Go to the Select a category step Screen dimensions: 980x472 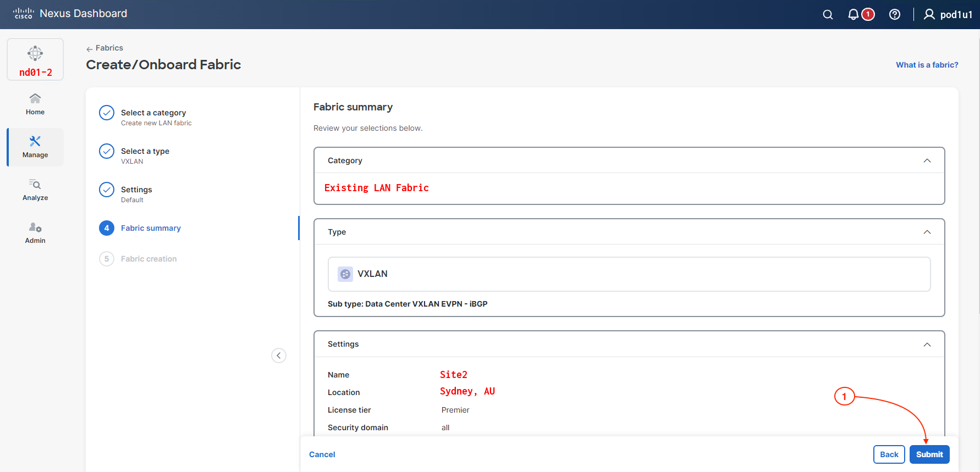(x=153, y=113)
